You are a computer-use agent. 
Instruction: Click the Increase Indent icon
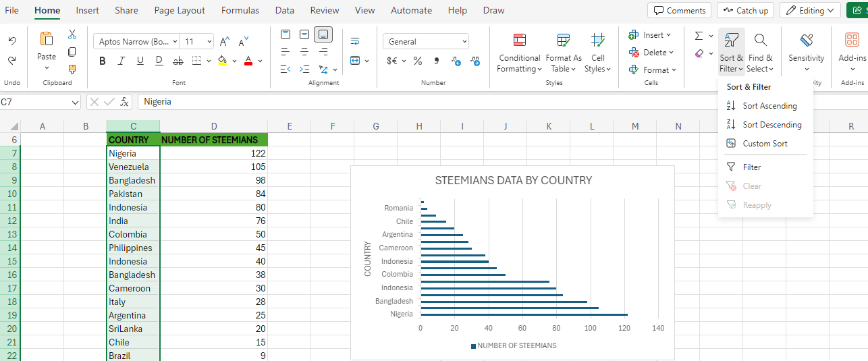click(304, 69)
